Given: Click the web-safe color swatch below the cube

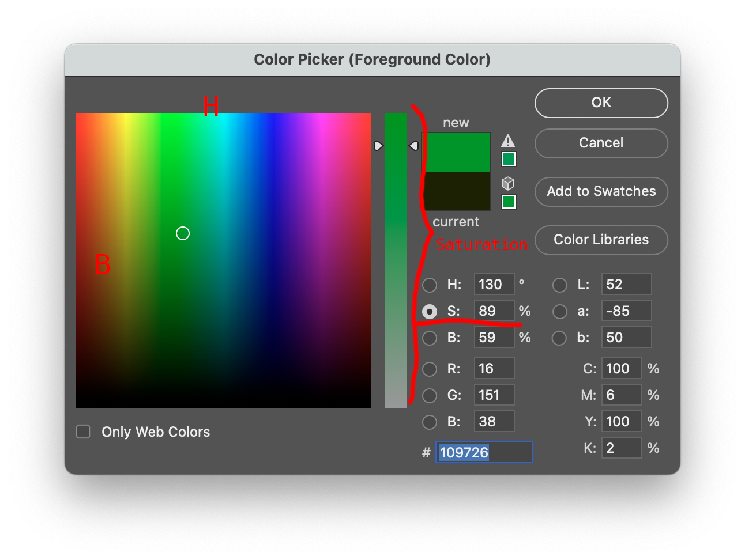Looking at the screenshot, I should (508, 202).
